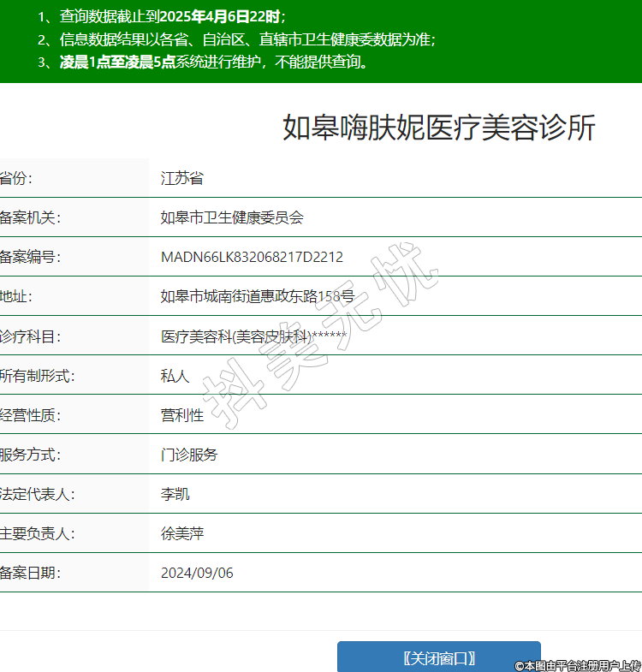This screenshot has height=672, width=642.
Task: Click the maintenance notice 凌晨1点至凌晨5点
Action: tap(117, 62)
